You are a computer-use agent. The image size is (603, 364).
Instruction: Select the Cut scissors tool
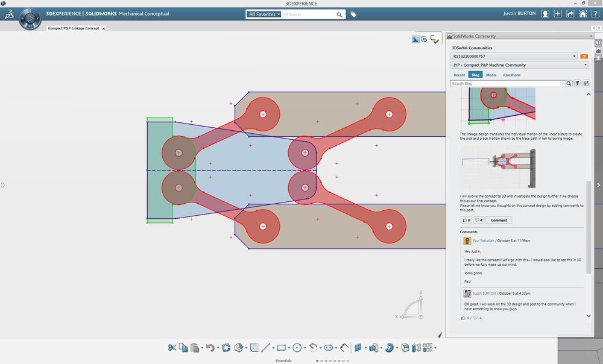(x=172, y=348)
